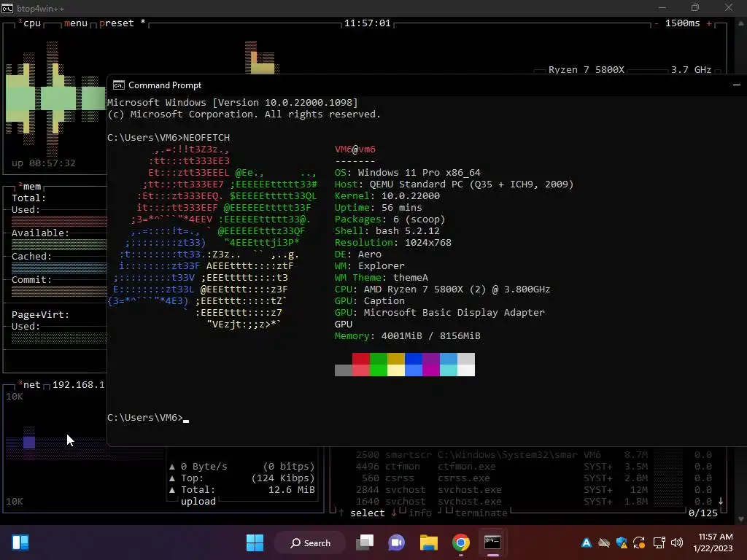
Task: Click the taskbar Search box
Action: click(x=310, y=542)
